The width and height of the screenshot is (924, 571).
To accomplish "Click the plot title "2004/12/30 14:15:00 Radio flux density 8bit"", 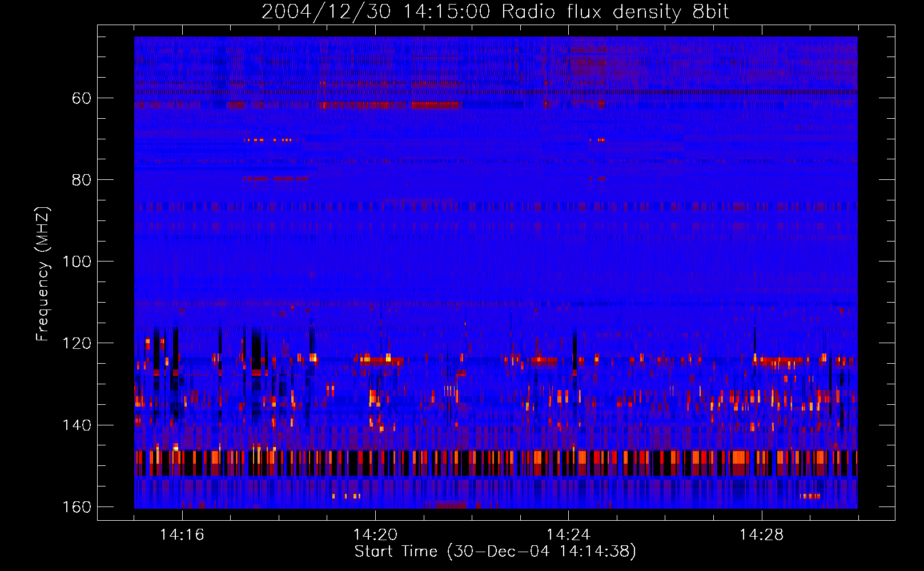I will tap(495, 12).
